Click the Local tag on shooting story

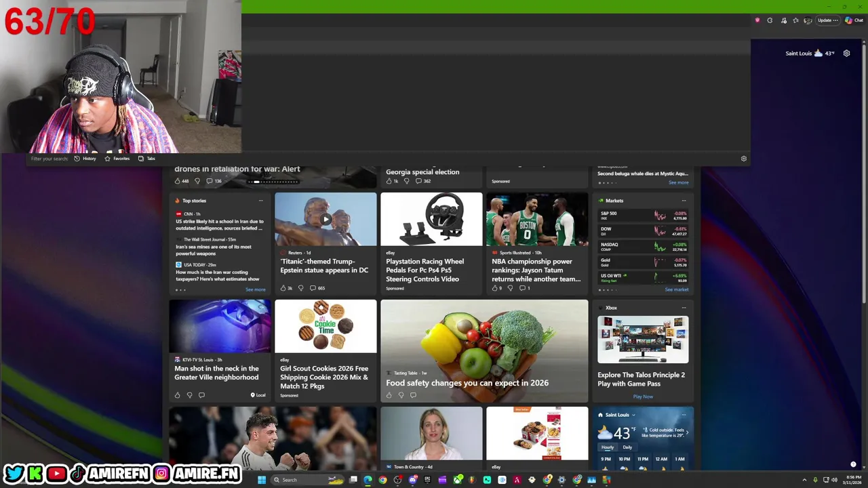click(x=258, y=395)
